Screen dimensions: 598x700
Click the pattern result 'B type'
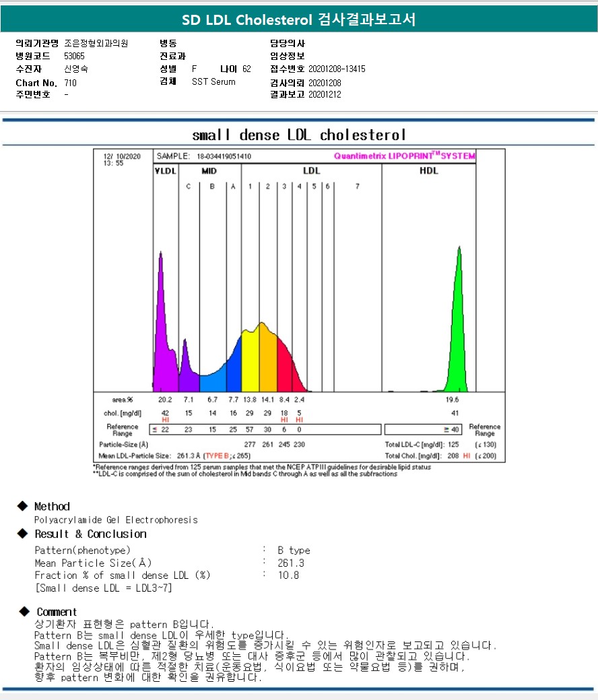[x=294, y=551]
